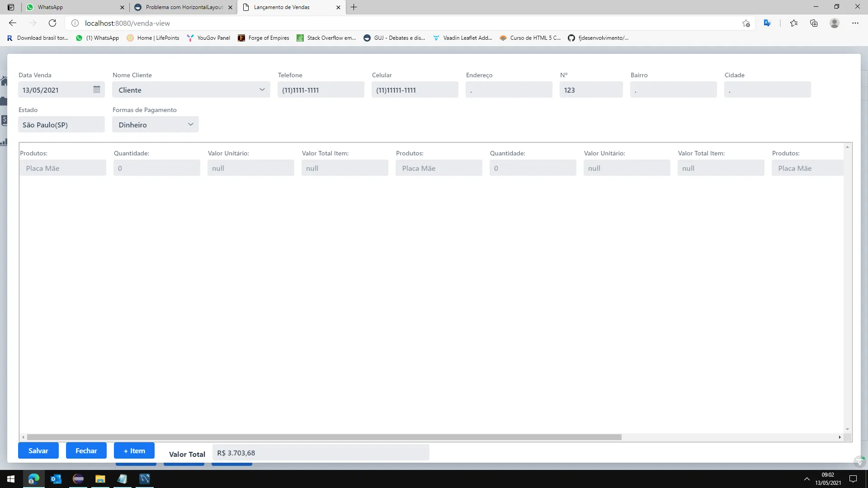Add a product row with + Item

click(134, 450)
